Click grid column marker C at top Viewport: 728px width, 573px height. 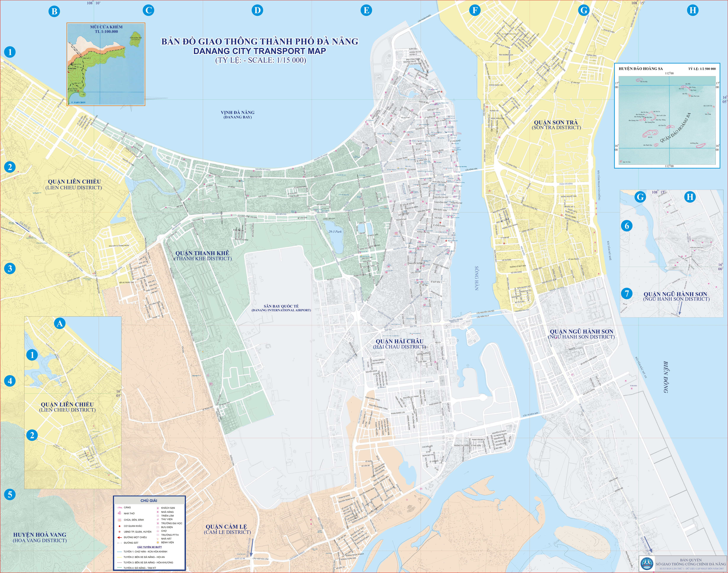tap(148, 10)
